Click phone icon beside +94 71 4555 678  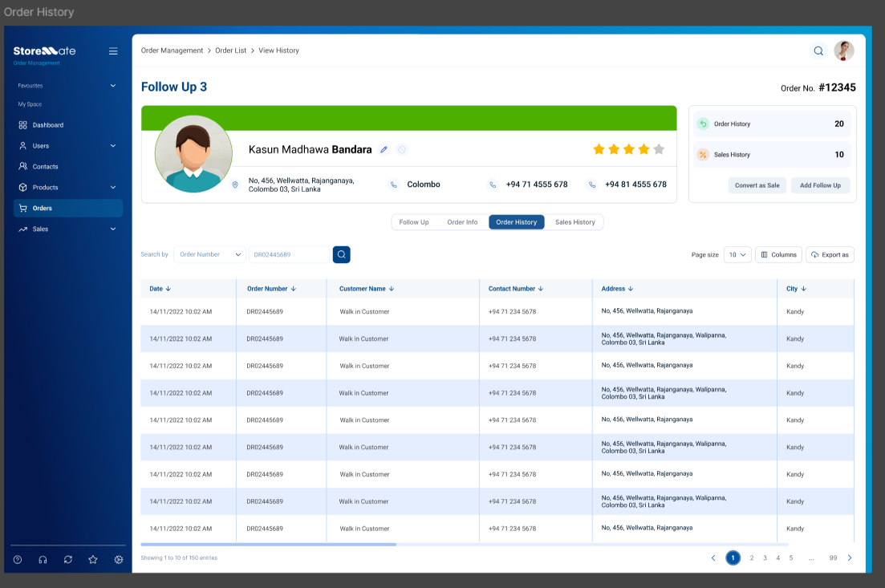(x=493, y=185)
